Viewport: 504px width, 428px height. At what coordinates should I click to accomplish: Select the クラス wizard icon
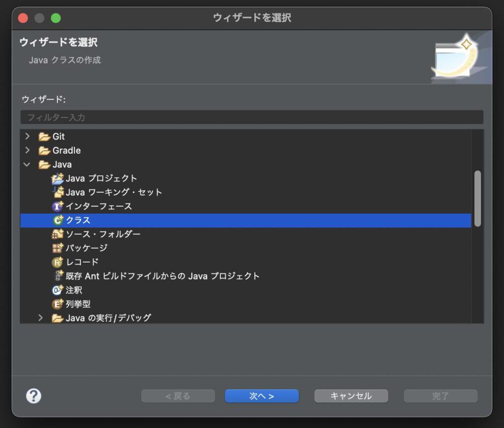click(x=57, y=220)
